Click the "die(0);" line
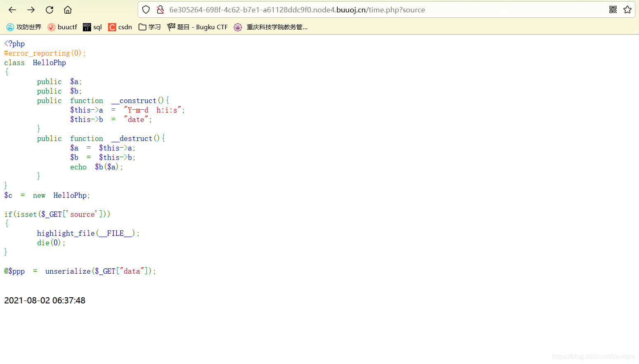639x364 pixels. click(51, 243)
